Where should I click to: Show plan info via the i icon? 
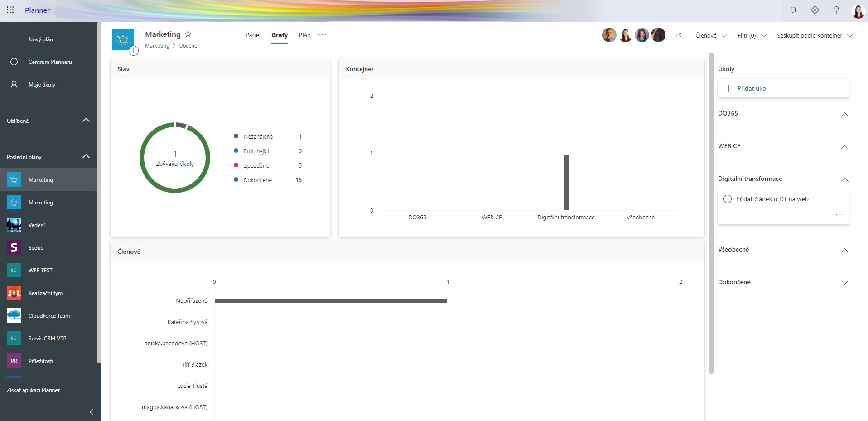134,51
